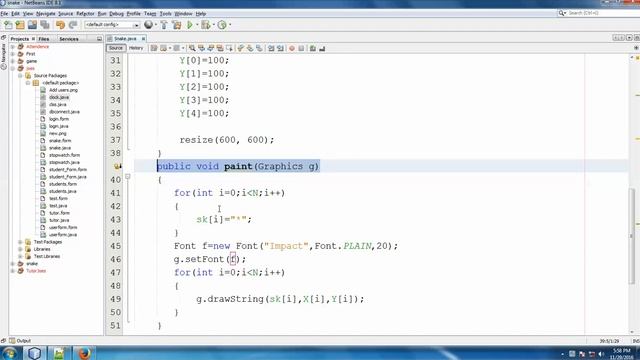The image size is (640, 360).
Task: Open the Window menu
Action: tap(183, 13)
